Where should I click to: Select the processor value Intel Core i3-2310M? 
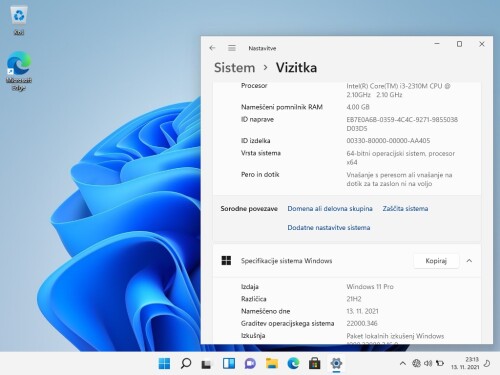[398, 90]
